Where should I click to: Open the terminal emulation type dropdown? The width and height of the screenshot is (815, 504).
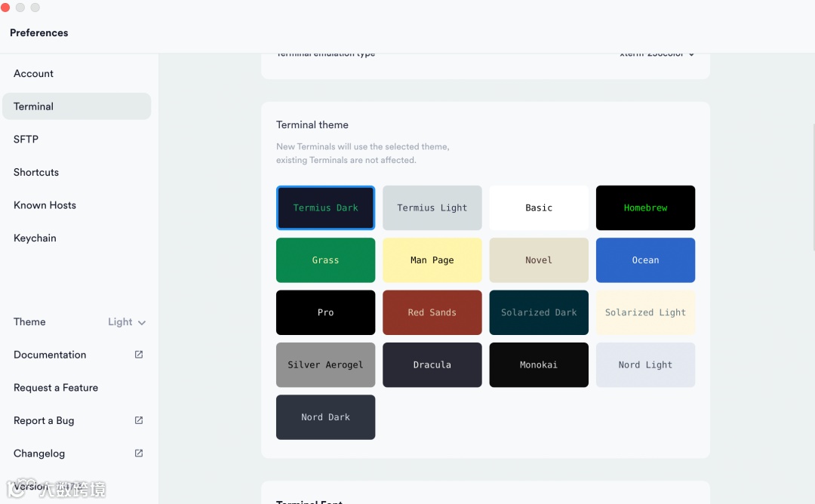pyautogui.click(x=657, y=54)
